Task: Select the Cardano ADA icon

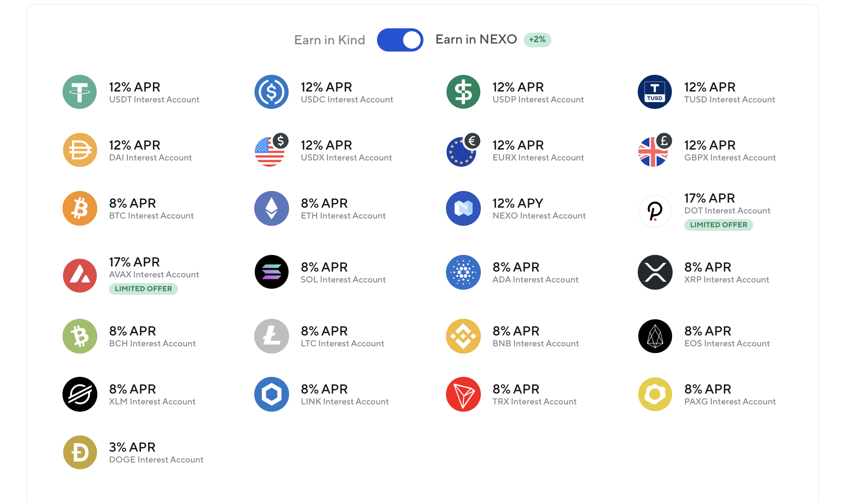Action: (463, 272)
